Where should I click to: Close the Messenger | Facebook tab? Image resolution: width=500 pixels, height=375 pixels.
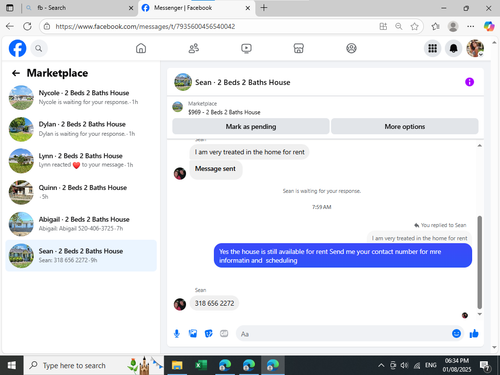(248, 8)
